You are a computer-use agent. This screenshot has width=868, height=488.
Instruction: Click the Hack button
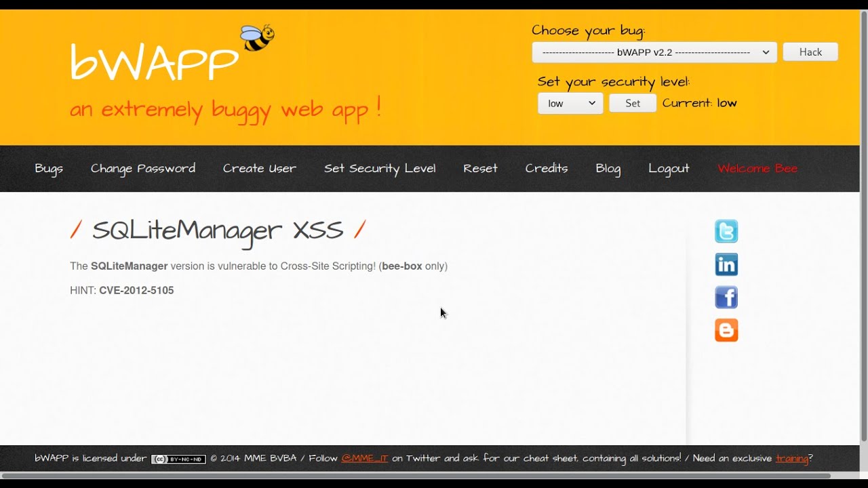pyautogui.click(x=810, y=52)
